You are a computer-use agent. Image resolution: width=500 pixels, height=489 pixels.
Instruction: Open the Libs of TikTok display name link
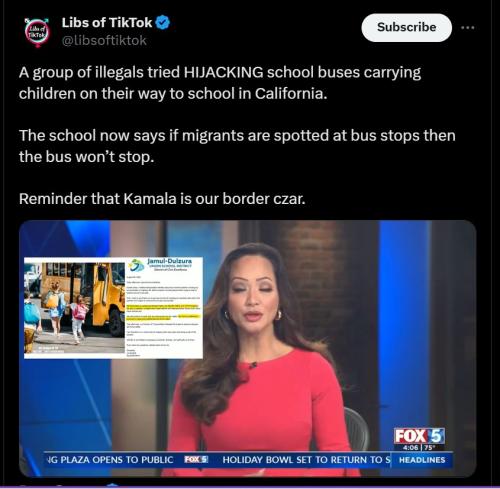coord(107,23)
